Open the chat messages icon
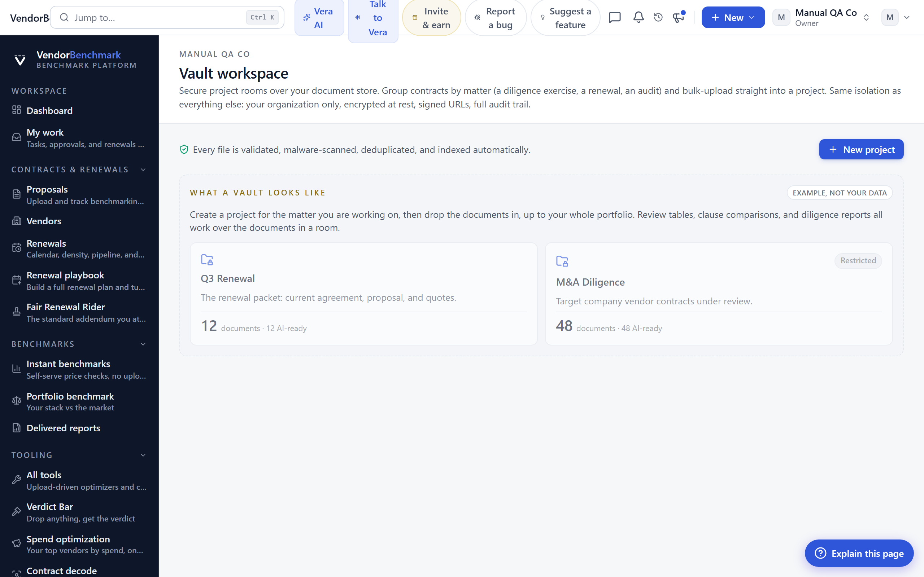 pos(615,18)
